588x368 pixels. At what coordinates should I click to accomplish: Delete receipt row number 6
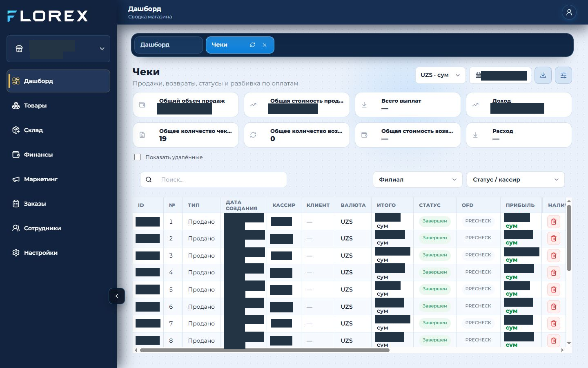click(x=554, y=307)
